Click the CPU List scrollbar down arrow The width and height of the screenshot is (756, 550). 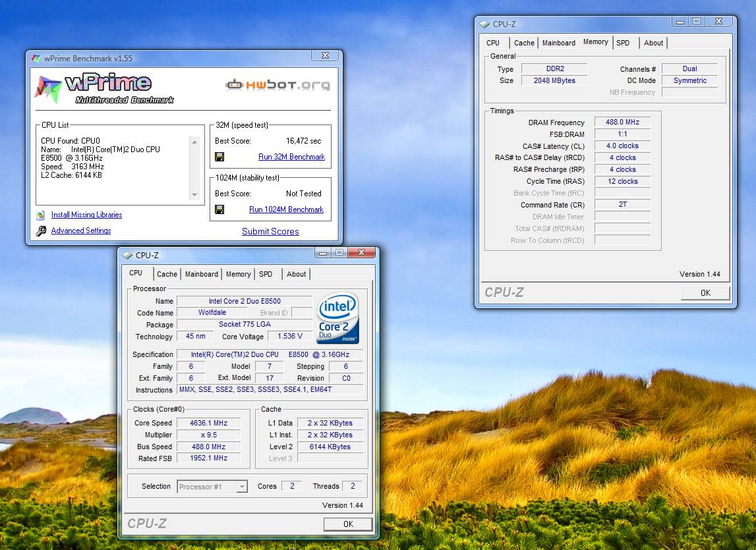(x=194, y=195)
